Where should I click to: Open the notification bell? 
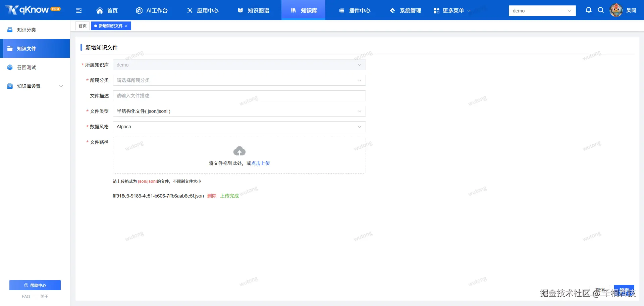coord(588,10)
